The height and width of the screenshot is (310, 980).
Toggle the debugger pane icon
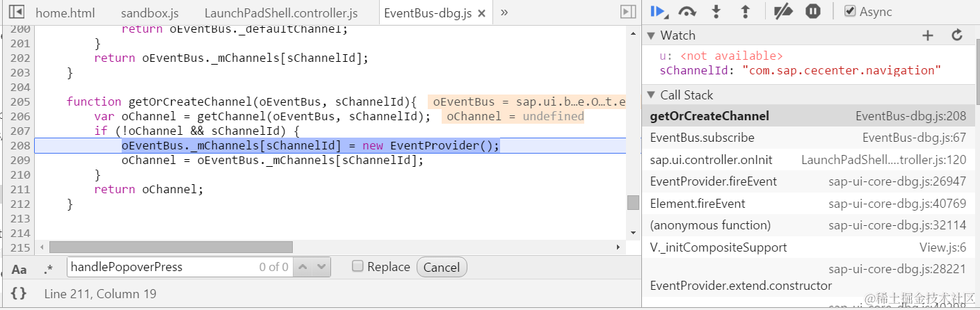(628, 12)
